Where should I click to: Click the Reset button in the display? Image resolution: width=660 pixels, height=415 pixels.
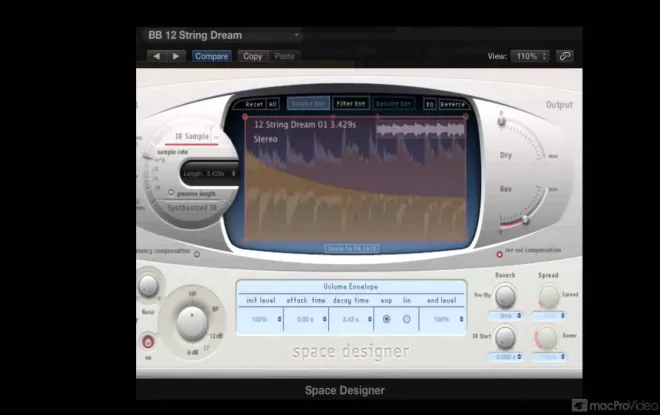click(254, 104)
